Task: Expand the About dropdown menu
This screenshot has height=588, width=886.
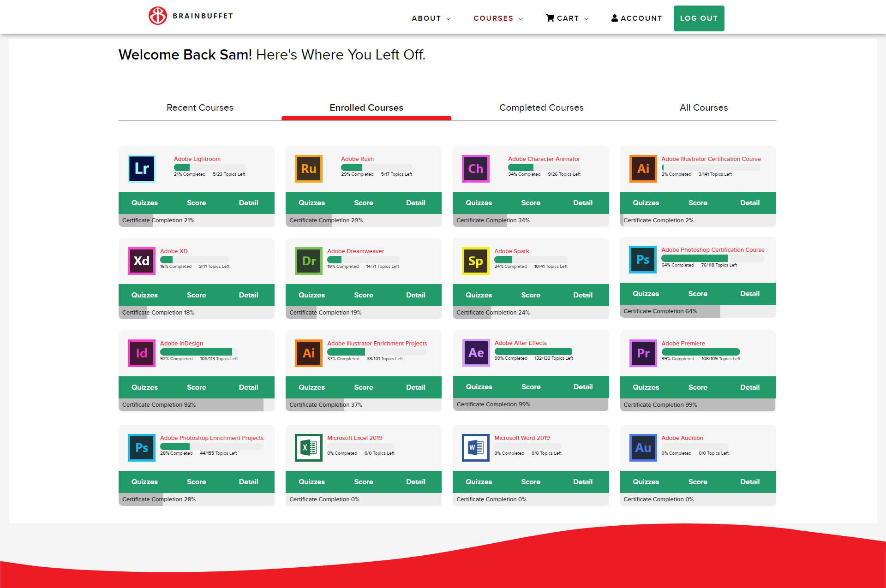Action: (431, 18)
